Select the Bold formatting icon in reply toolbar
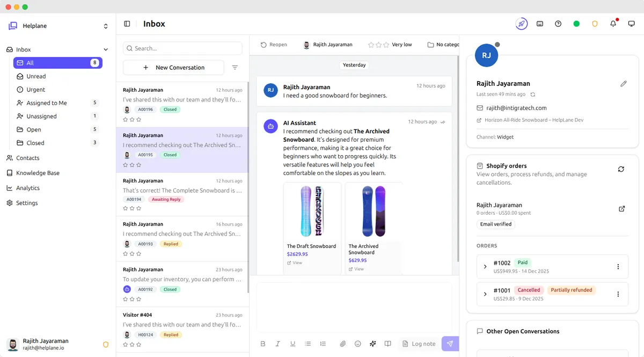Image resolution: width=644 pixels, height=357 pixels. [x=263, y=344]
